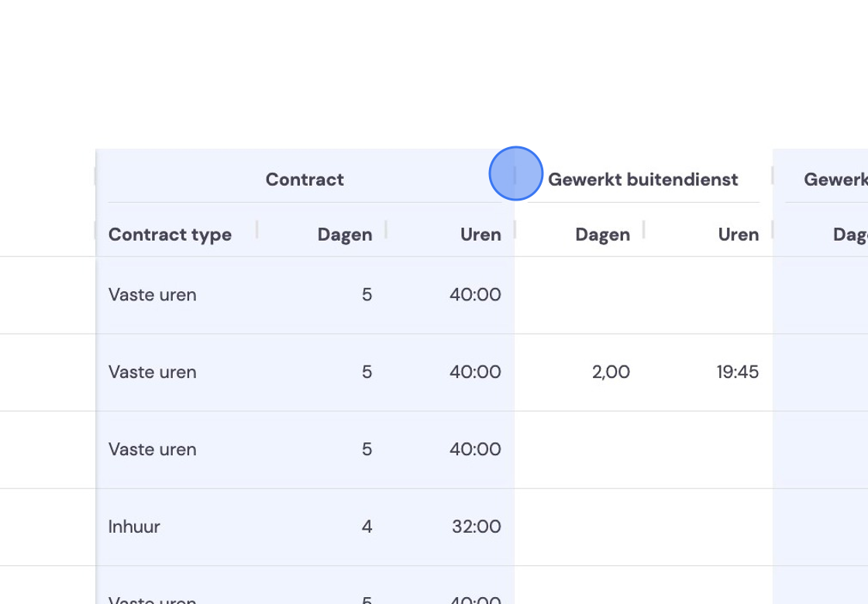Click the Uren header under Gewerkt buitendienst

click(x=738, y=235)
